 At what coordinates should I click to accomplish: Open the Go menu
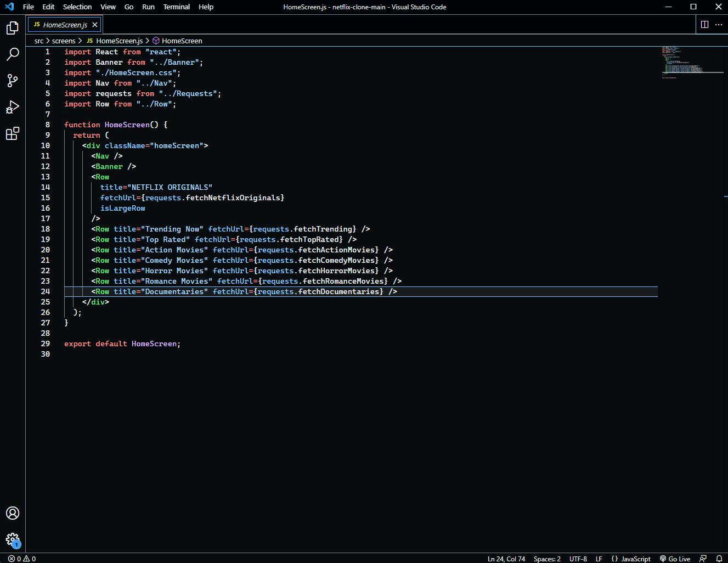tap(129, 7)
